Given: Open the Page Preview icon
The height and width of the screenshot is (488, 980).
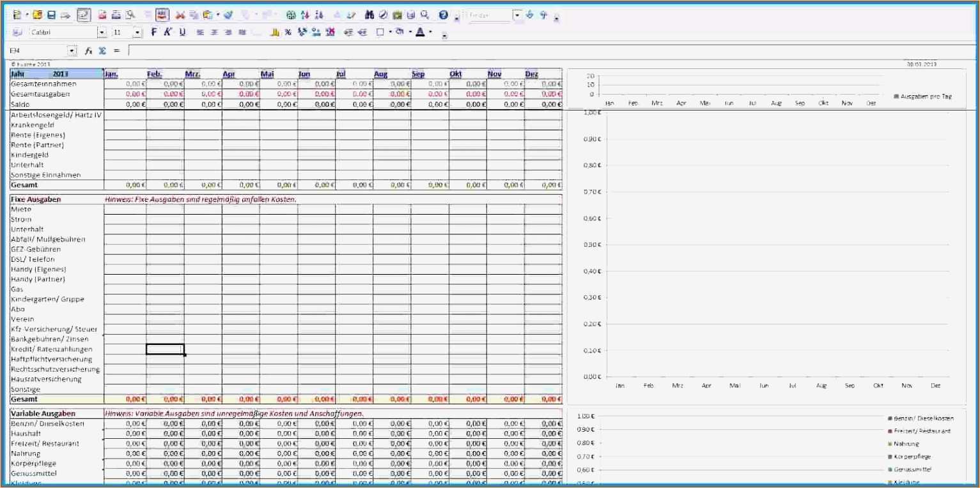Looking at the screenshot, I should [129, 14].
